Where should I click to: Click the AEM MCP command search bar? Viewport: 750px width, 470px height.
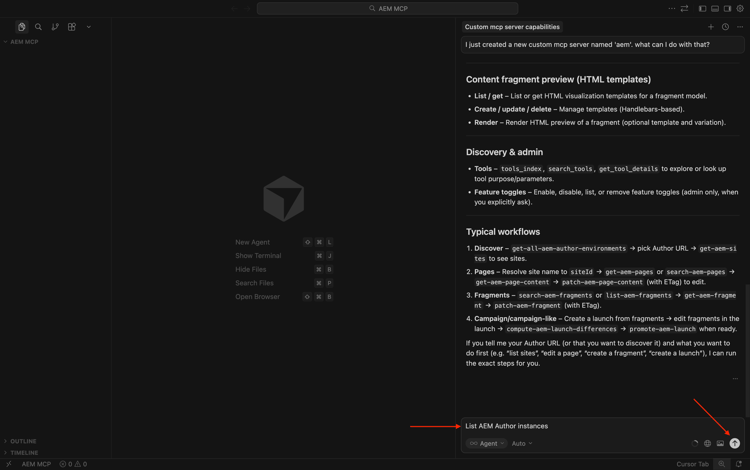tap(387, 9)
